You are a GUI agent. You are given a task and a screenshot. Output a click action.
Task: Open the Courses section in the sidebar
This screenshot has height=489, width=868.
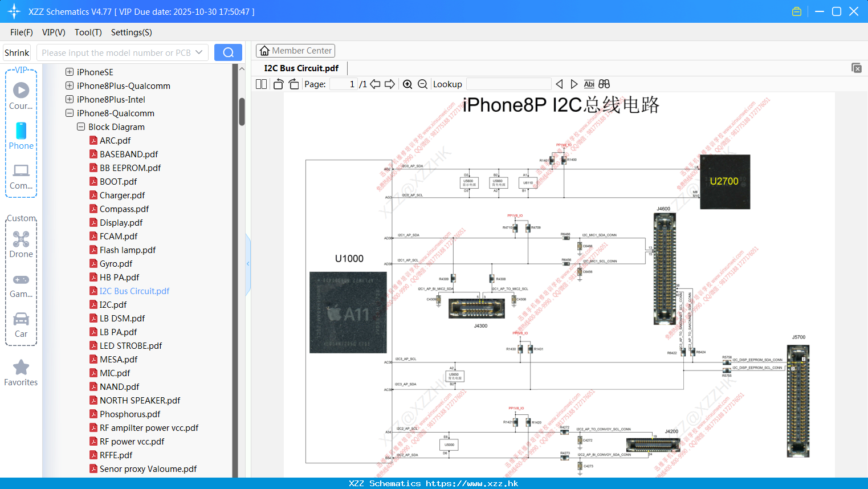(21, 96)
